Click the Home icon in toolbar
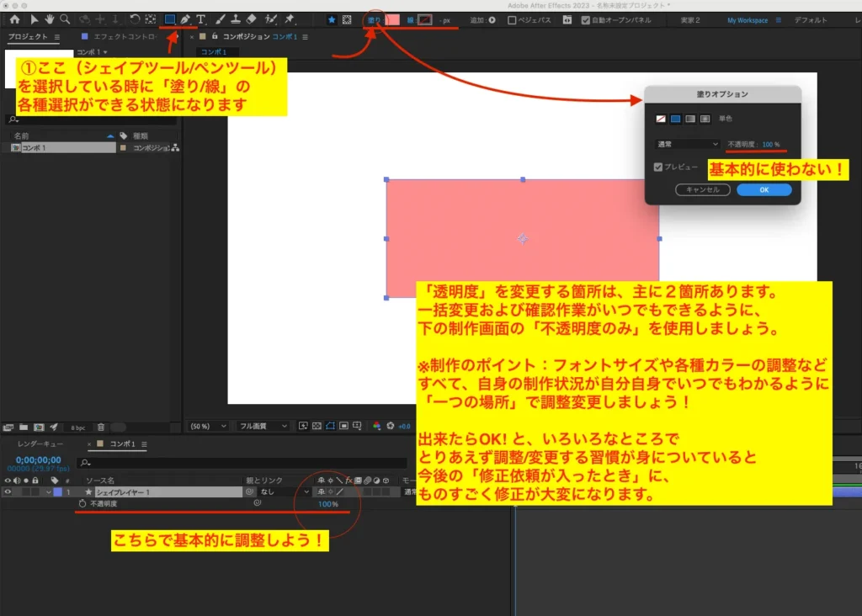The height and width of the screenshot is (616, 862). (x=14, y=19)
